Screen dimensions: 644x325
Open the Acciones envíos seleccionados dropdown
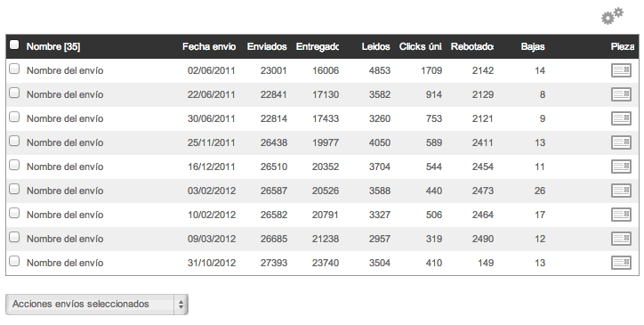(x=97, y=305)
